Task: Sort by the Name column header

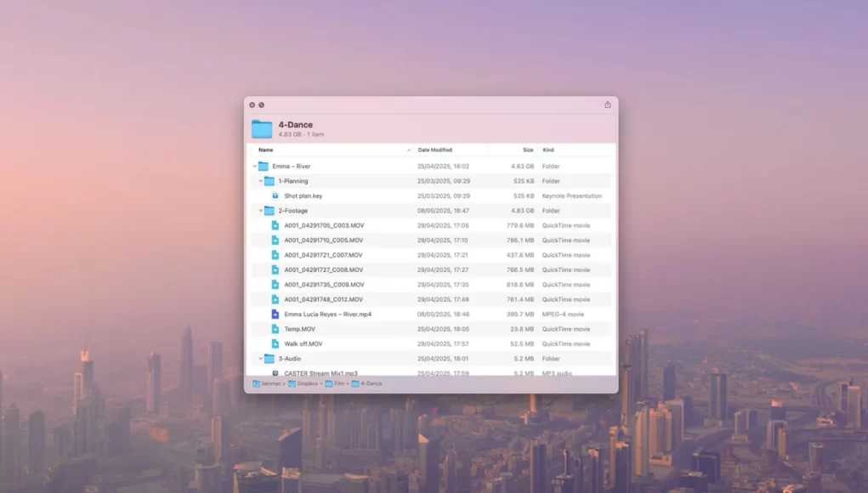Action: point(266,150)
